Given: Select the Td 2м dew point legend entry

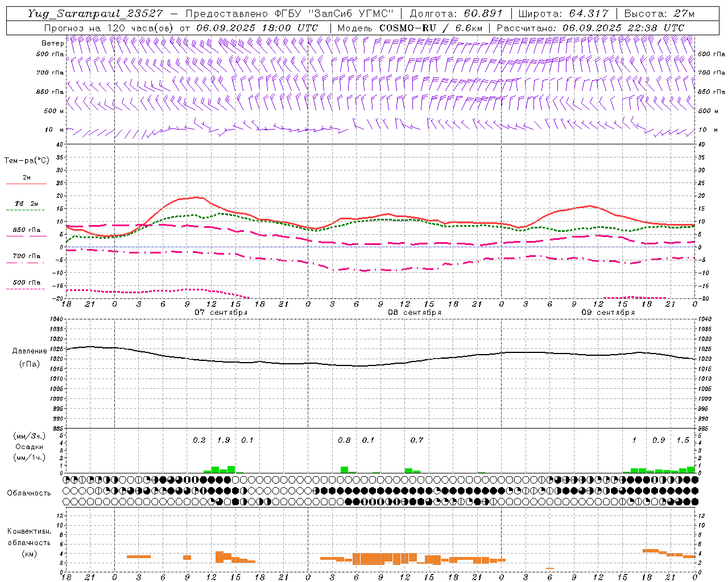Looking at the screenshot, I should 26,203.
